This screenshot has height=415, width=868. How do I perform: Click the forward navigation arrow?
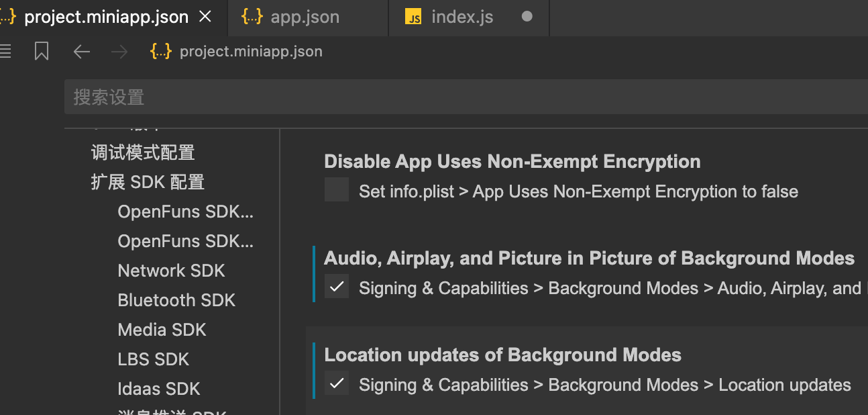coord(119,52)
